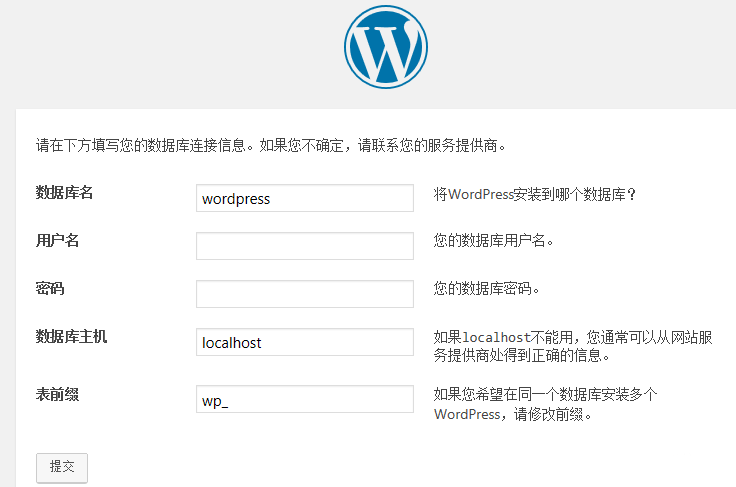
Task: Click hint about 同一个数据库安装多个 WordPress
Action: point(545,404)
